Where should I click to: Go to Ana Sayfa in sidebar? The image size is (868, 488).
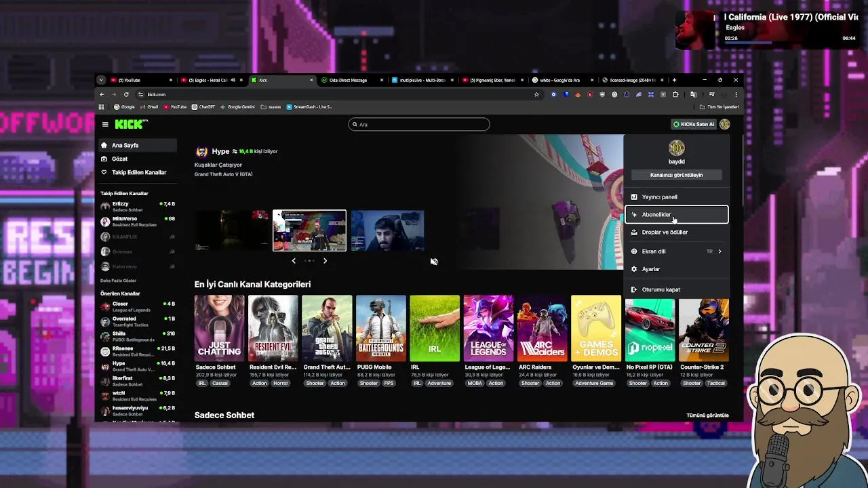click(125, 145)
